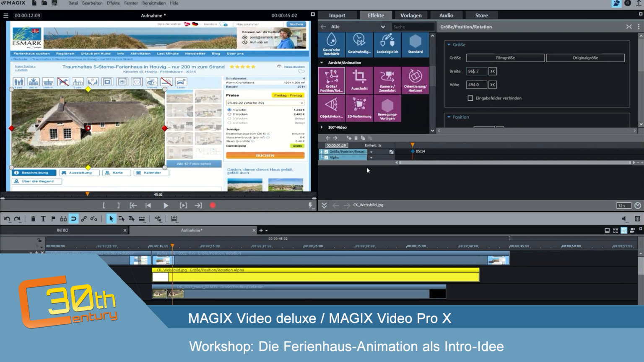Delete selected object with trash icon

[33, 219]
